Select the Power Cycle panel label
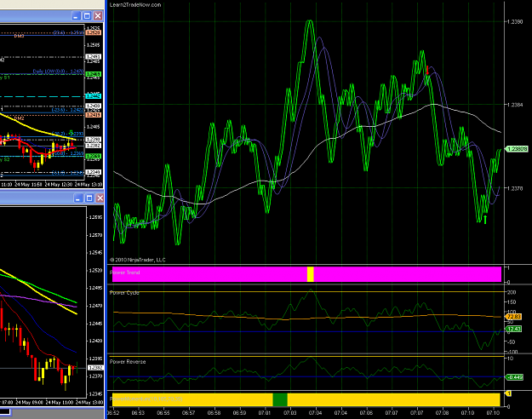Screen dimensions: 532x419 point(124,293)
